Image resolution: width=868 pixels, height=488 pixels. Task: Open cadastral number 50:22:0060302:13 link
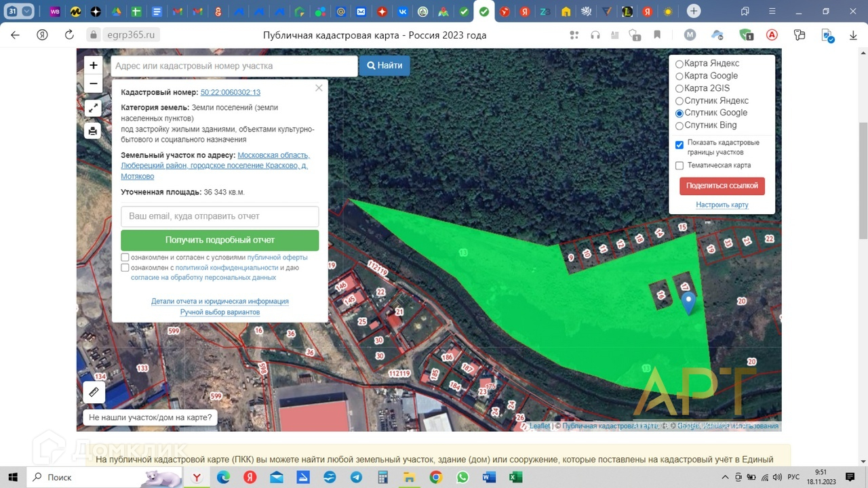(x=231, y=92)
